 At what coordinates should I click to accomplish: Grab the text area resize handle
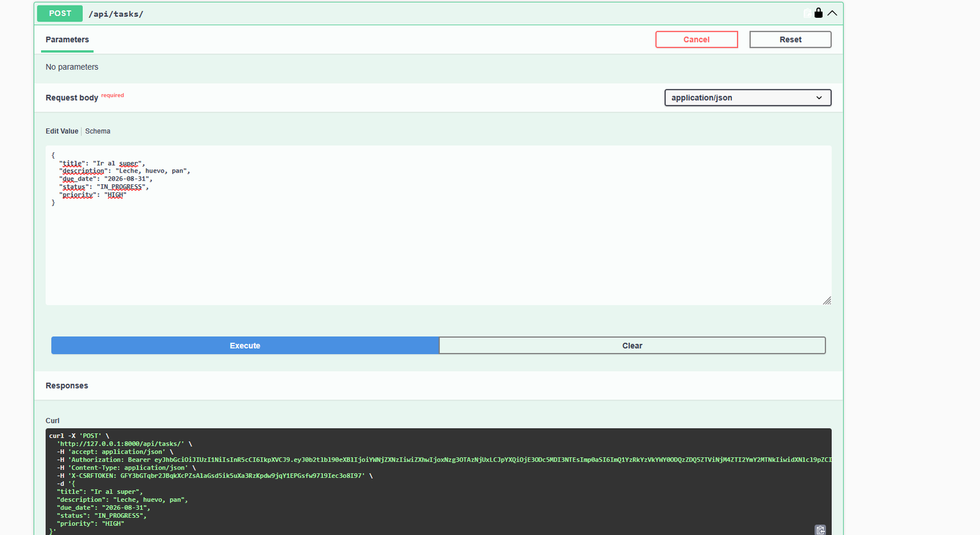point(827,301)
